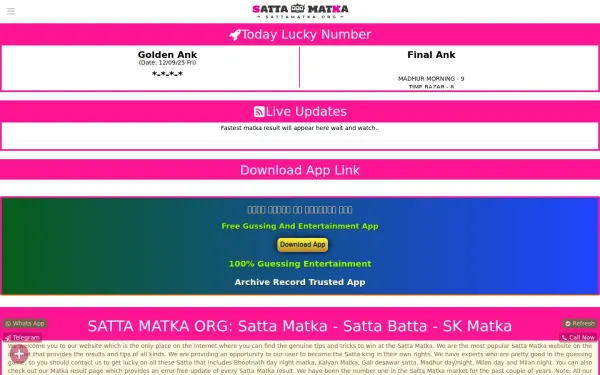The image size is (600, 375).
Task: Click Archive Record Trusted App text
Action: tap(300, 282)
